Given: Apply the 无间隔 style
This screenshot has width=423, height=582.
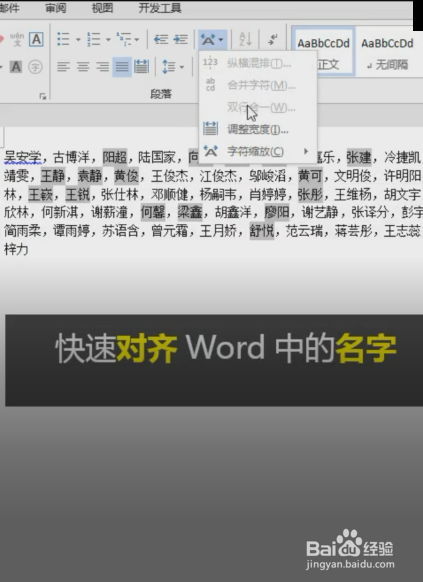Looking at the screenshot, I should [387, 51].
